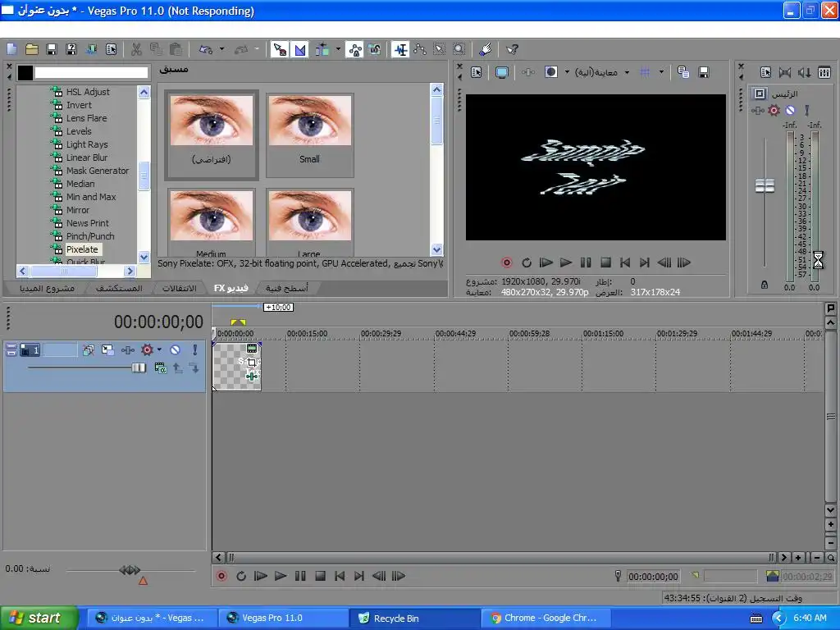Image resolution: width=840 pixels, height=630 pixels.
Task: Open the Overlays grid dropdown arrow
Action: tap(662, 72)
